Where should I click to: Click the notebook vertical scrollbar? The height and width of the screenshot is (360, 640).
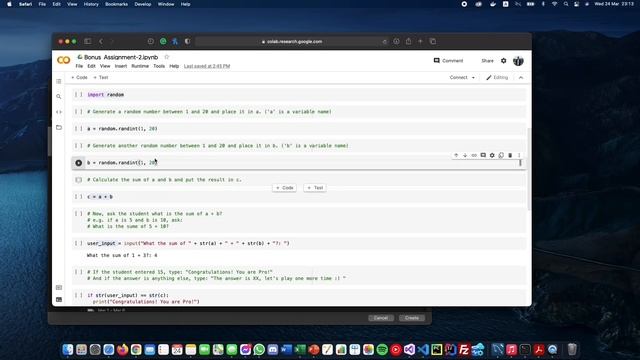(529, 169)
